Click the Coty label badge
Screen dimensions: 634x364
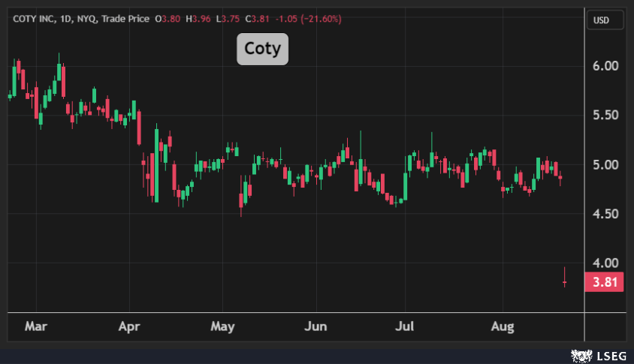(262, 50)
